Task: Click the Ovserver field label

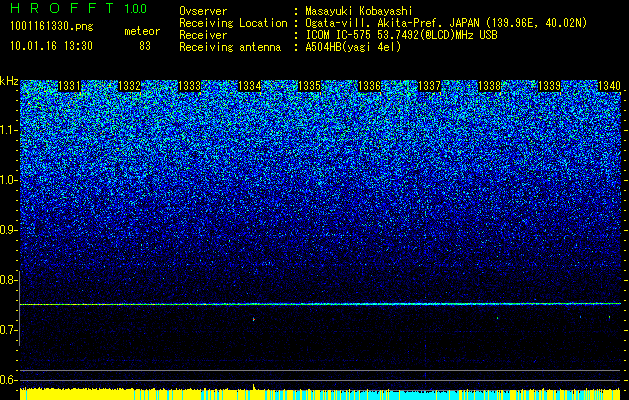Action: pyautogui.click(x=203, y=11)
